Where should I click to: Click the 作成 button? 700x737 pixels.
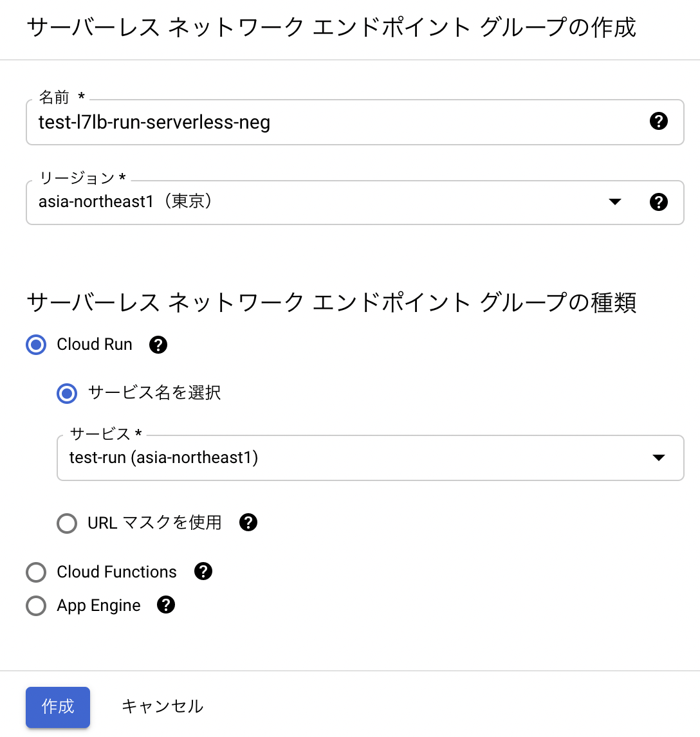[x=58, y=707]
